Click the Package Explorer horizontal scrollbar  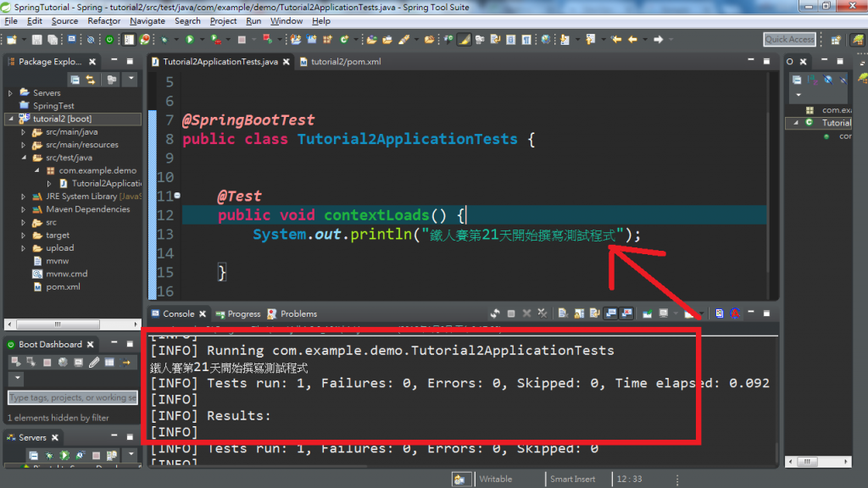pos(72,324)
